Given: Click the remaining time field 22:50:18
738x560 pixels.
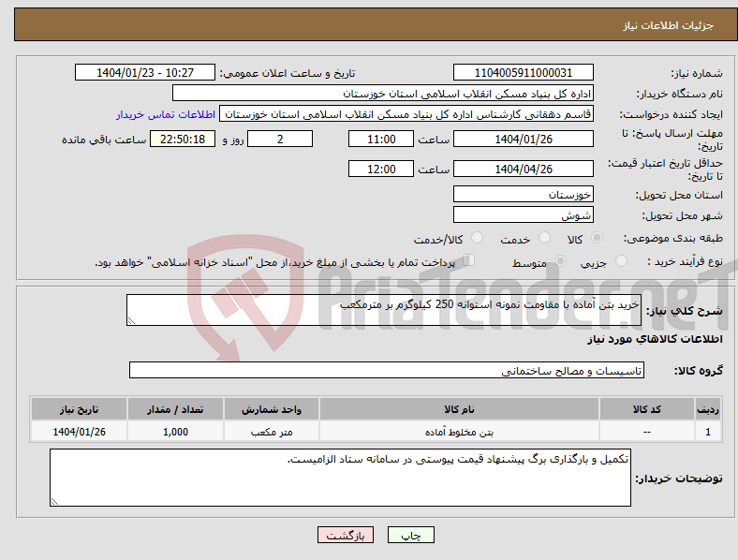Looking at the screenshot, I should point(183,139).
